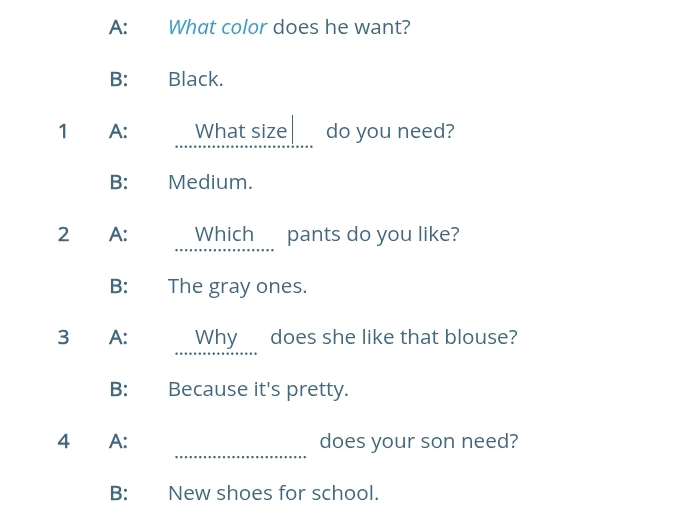Click the reply "The gray ones."

(x=237, y=287)
